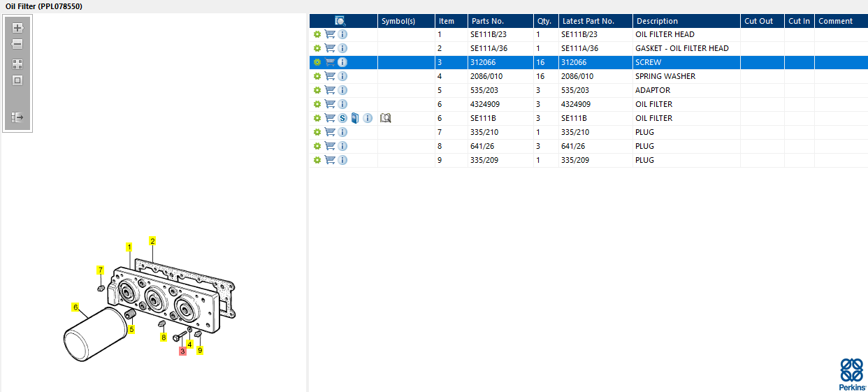868x392 pixels.
Task: Show info for GASKET - OIL FILTER HEAD
Action: (x=343, y=48)
